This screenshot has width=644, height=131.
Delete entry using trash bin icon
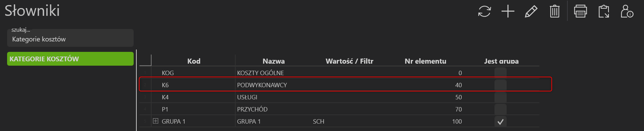click(x=555, y=11)
